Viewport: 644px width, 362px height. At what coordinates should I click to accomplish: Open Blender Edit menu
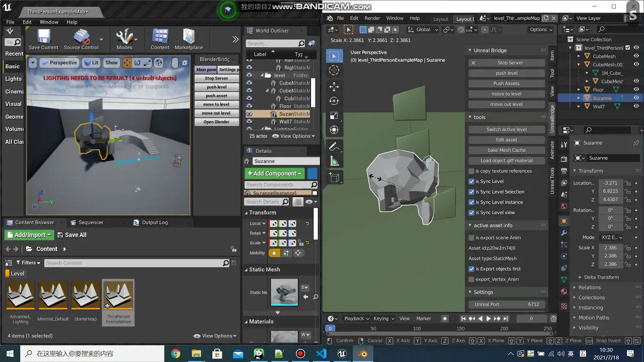click(x=354, y=18)
